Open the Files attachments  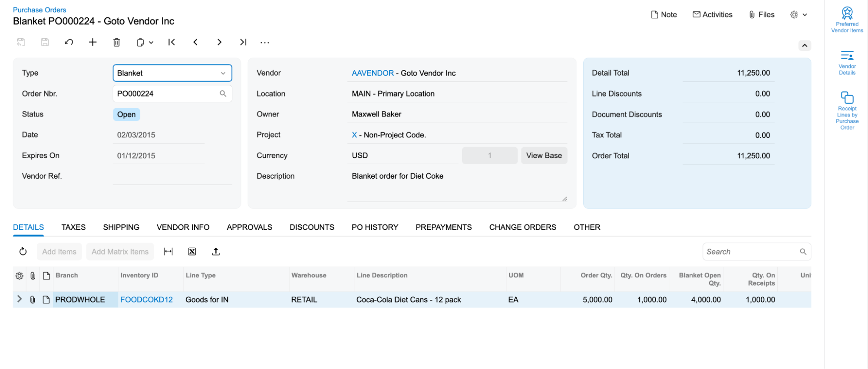[x=762, y=15]
